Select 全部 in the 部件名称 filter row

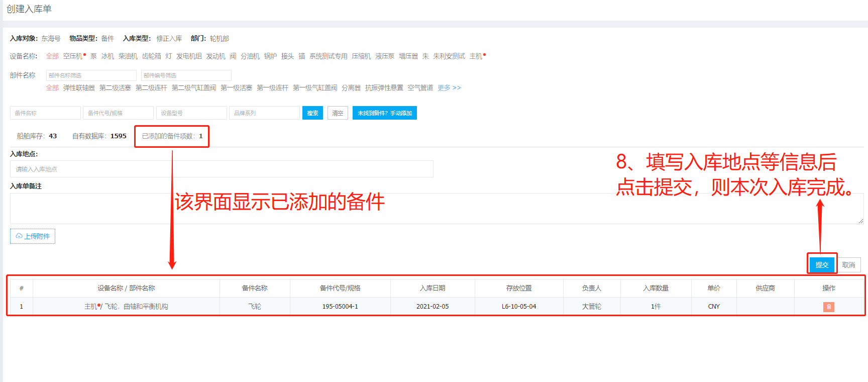tap(52, 88)
